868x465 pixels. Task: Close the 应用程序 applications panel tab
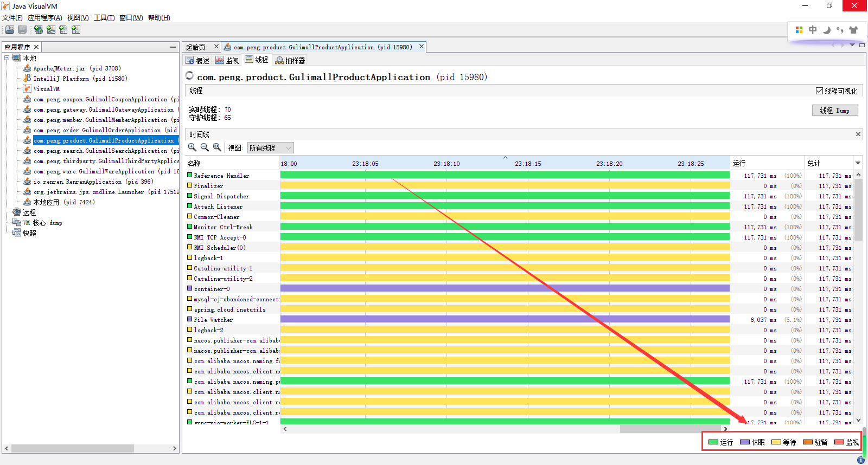[36, 47]
